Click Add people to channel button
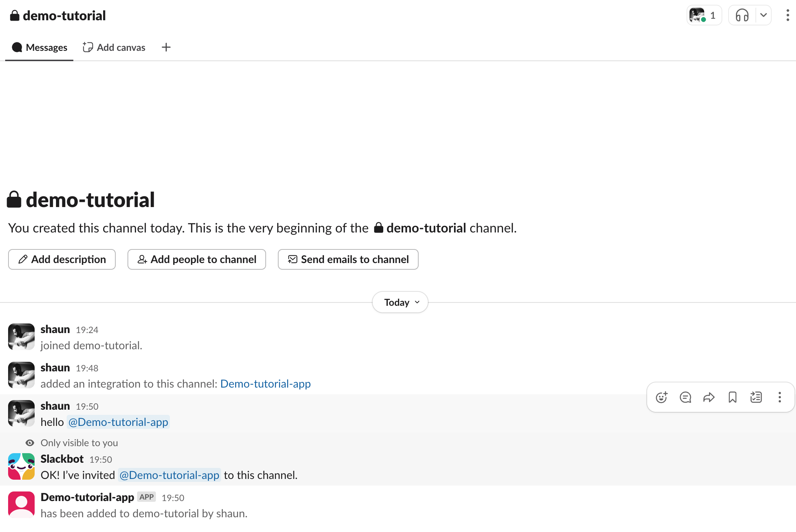Screen dimensions: 796x532 pyautogui.click(x=197, y=259)
